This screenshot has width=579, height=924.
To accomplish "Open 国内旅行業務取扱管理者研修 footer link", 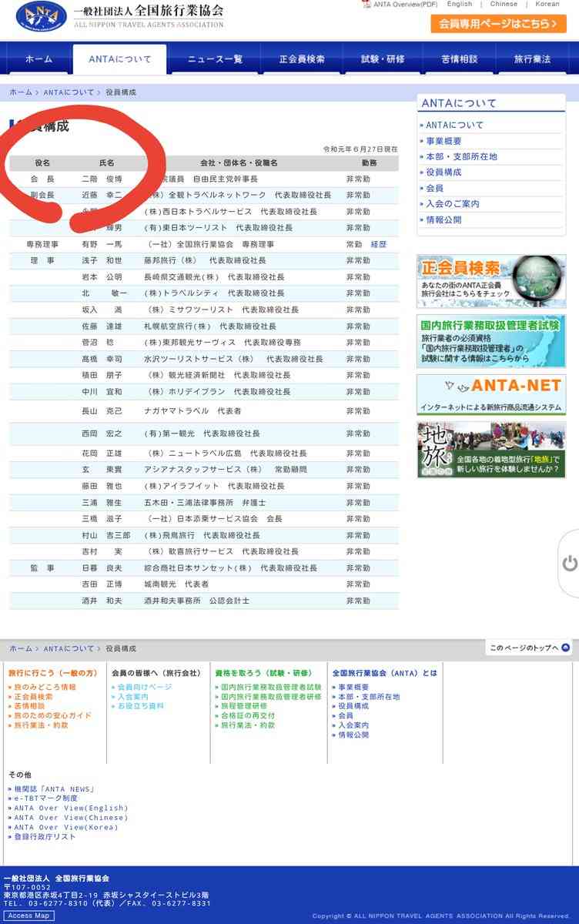I will (x=271, y=697).
